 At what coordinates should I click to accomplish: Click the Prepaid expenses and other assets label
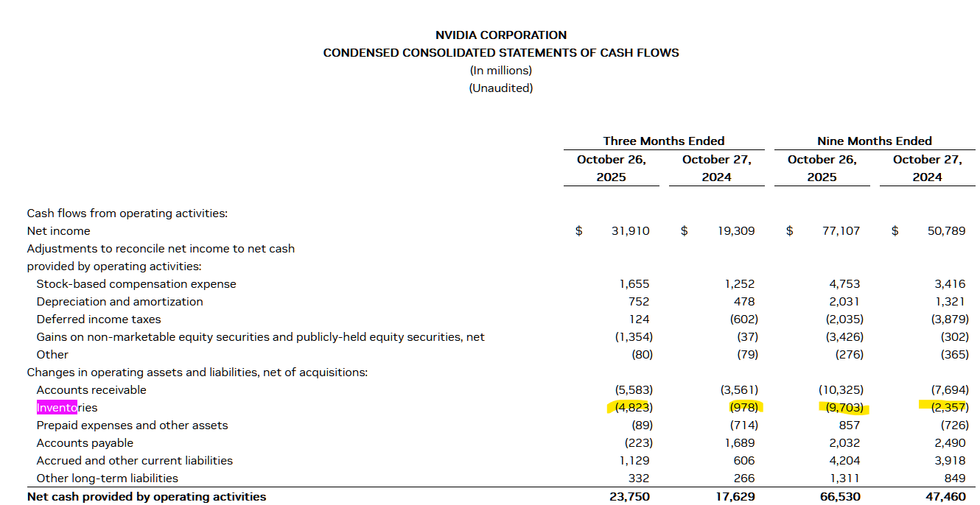132,425
